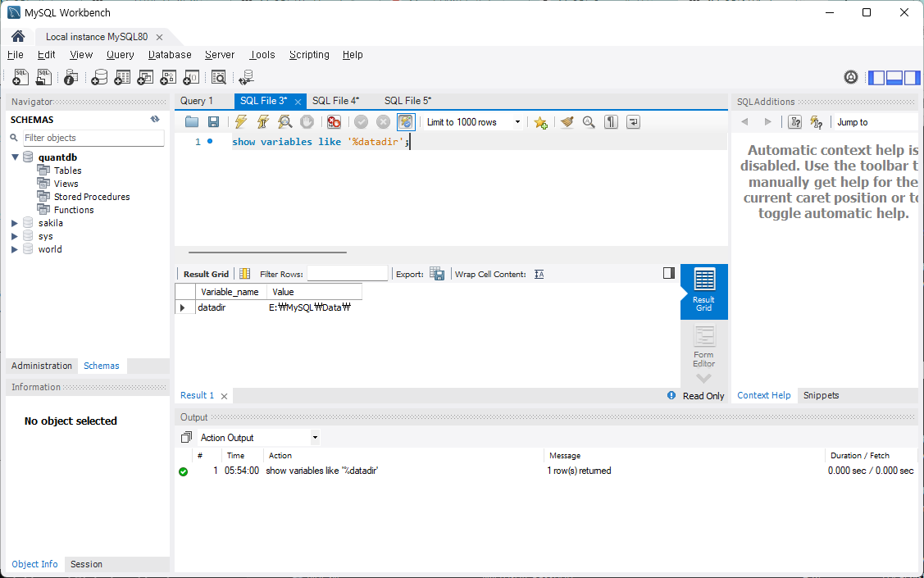Refresh the schemas list
This screenshot has width=924, height=578.
click(155, 119)
